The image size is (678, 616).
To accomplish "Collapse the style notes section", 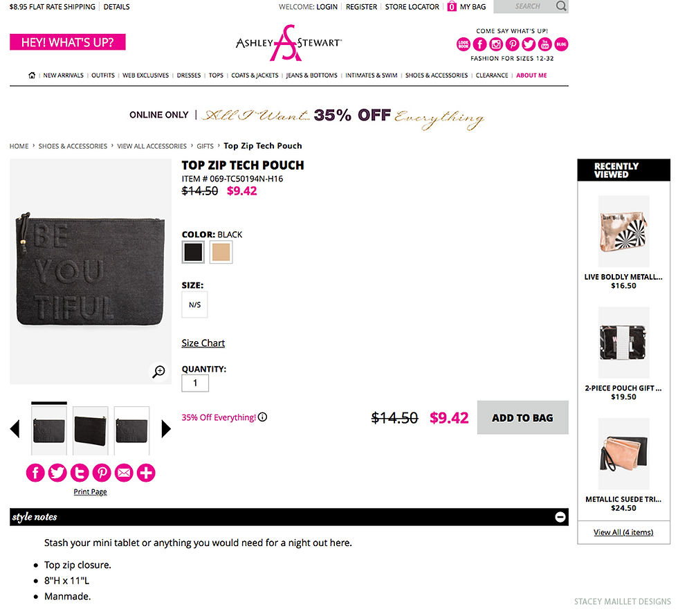I will pos(560,517).
